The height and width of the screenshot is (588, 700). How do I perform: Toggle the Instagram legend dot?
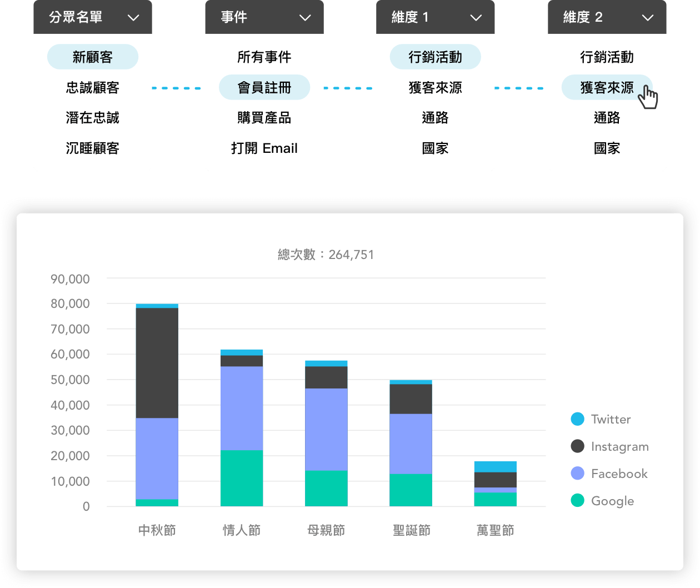click(578, 446)
